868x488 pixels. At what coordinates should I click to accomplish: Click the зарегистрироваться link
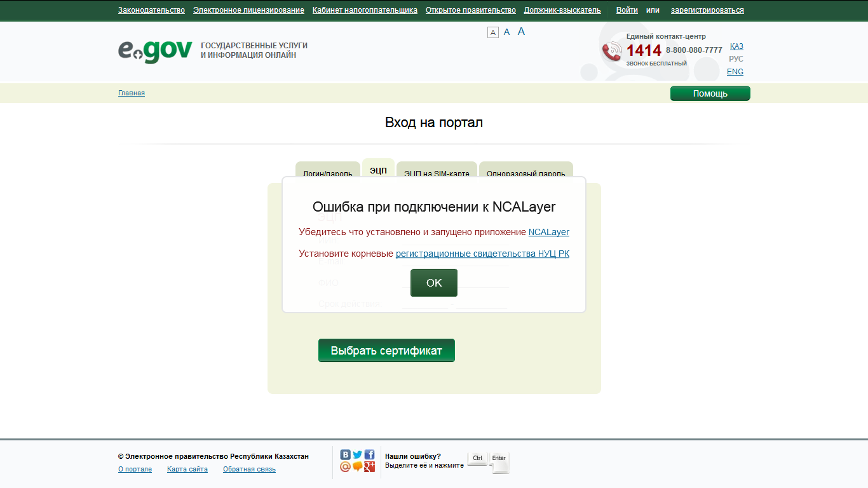tap(707, 10)
